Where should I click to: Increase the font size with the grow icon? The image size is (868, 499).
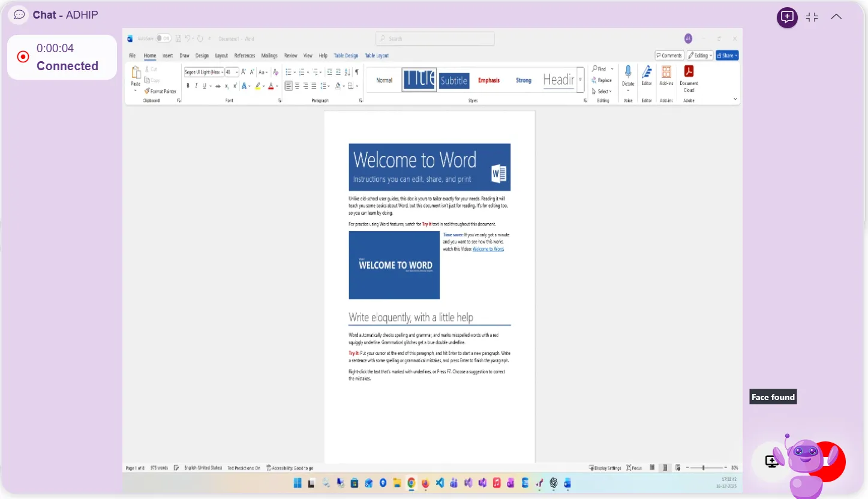point(244,72)
